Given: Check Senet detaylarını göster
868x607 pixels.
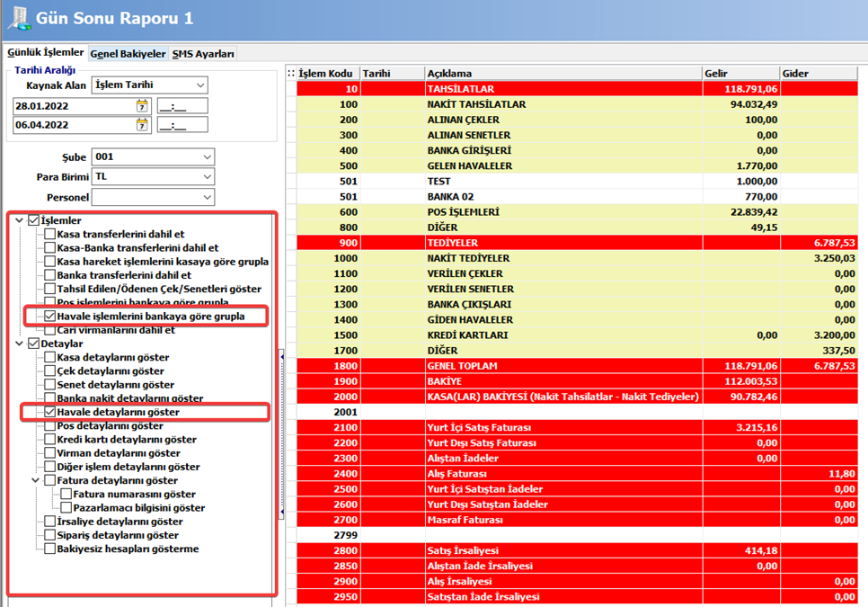Looking at the screenshot, I should pos(49,384).
